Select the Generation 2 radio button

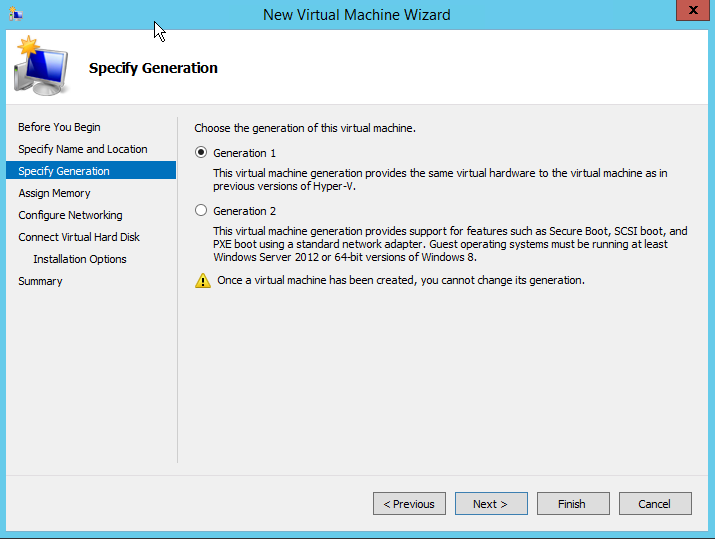201,211
